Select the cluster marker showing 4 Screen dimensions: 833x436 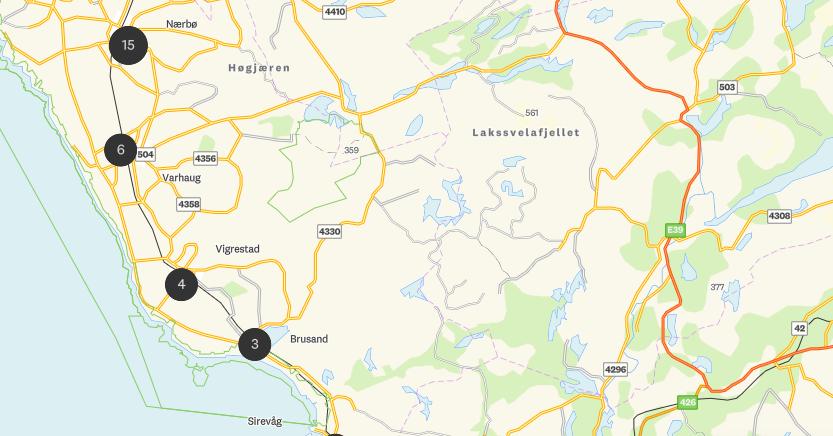(182, 285)
